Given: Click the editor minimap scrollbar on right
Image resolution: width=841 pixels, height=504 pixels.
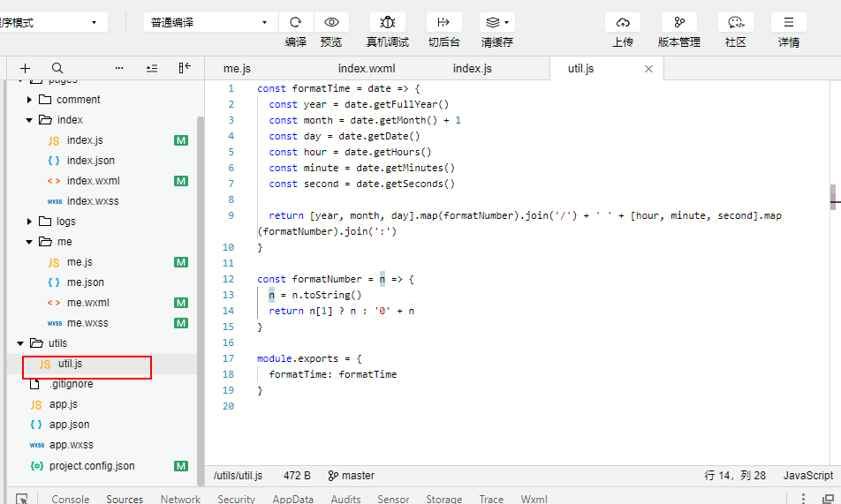Looking at the screenshot, I should pyautogui.click(x=833, y=198).
